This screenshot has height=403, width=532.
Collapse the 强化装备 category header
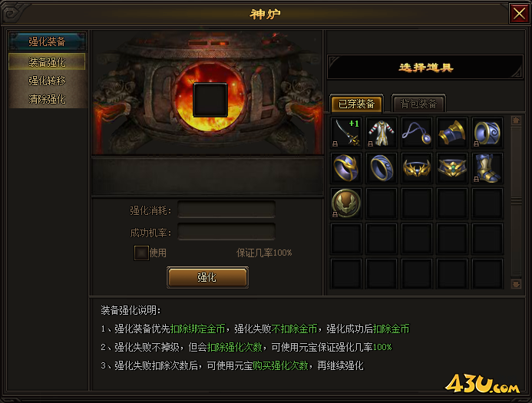point(47,41)
